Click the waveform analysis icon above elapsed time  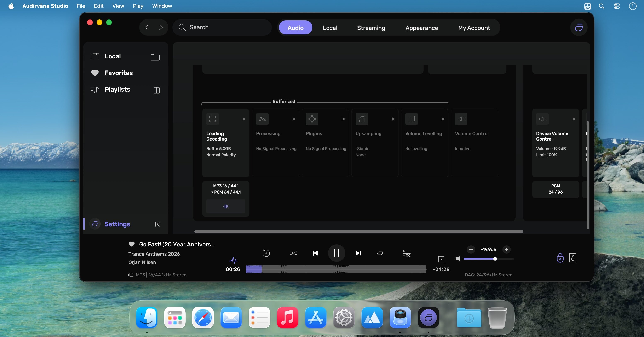pyautogui.click(x=233, y=260)
